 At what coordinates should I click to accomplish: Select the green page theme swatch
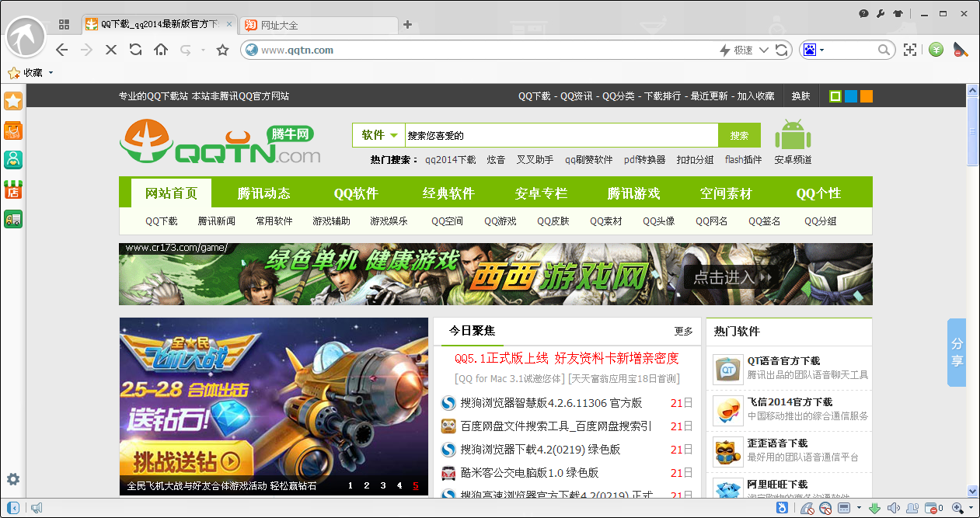coord(835,96)
